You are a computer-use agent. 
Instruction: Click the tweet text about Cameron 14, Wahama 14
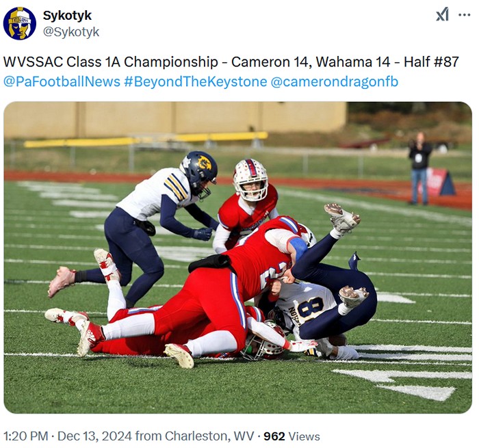231,62
